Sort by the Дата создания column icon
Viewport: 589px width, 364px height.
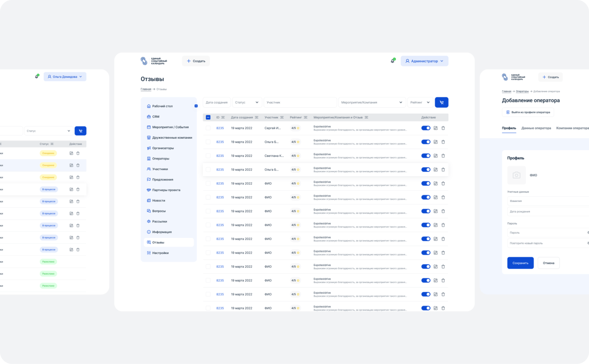257,118
